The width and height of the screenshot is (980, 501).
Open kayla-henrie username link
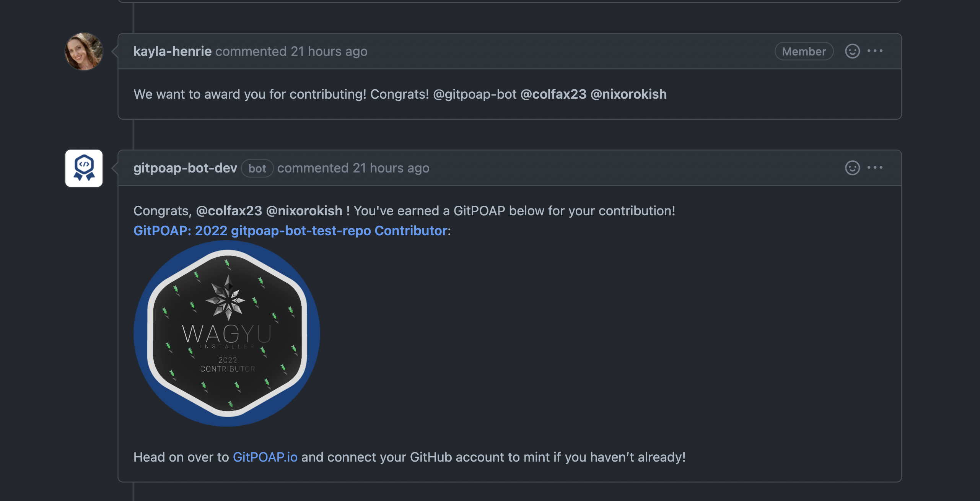pyautogui.click(x=173, y=51)
